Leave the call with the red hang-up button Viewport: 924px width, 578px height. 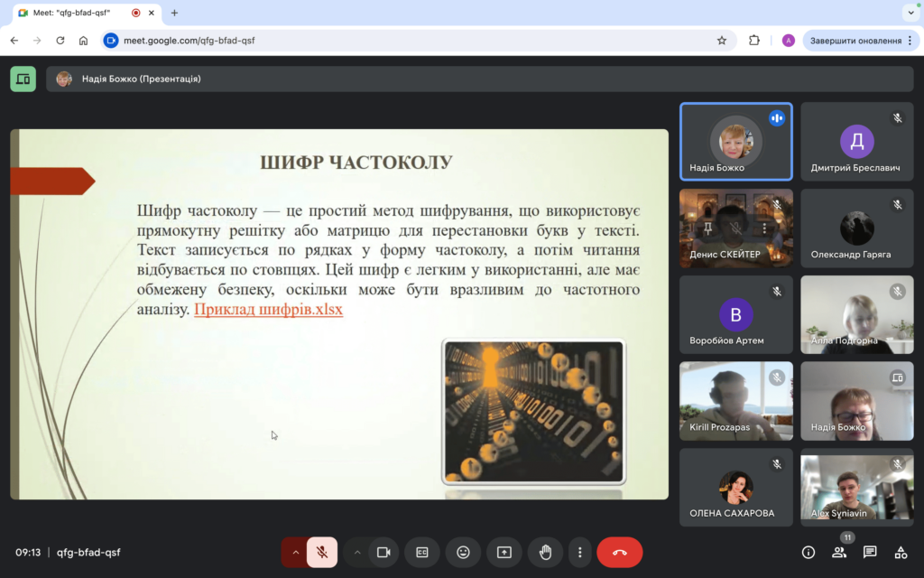coord(619,553)
